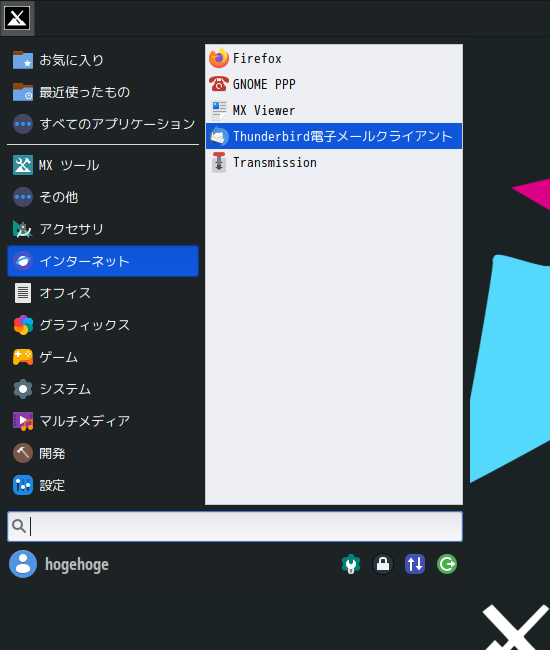This screenshot has width=550, height=650.
Task: Launch GNOME PPP dialer
Action: click(334, 84)
